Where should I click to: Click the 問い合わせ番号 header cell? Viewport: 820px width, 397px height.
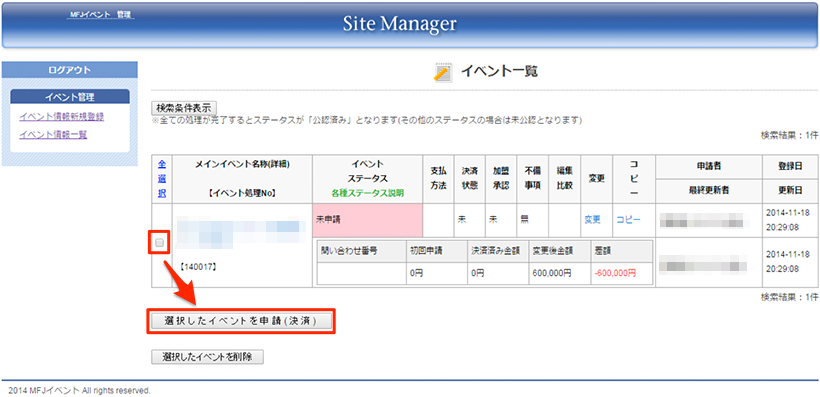click(362, 252)
